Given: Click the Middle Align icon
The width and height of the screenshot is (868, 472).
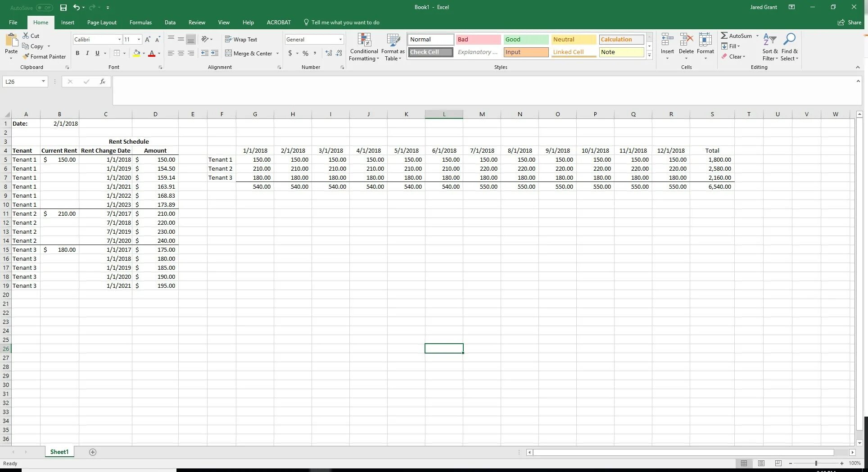Looking at the screenshot, I should click(x=181, y=39).
